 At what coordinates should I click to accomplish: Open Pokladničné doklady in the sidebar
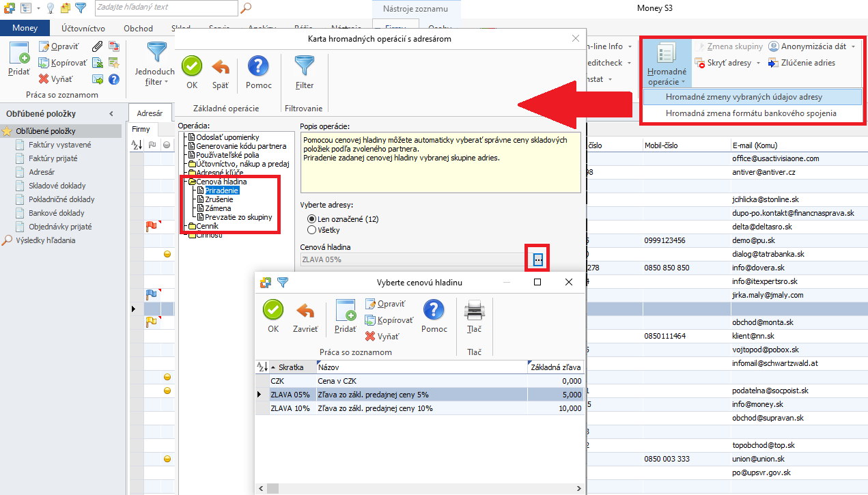[61, 199]
